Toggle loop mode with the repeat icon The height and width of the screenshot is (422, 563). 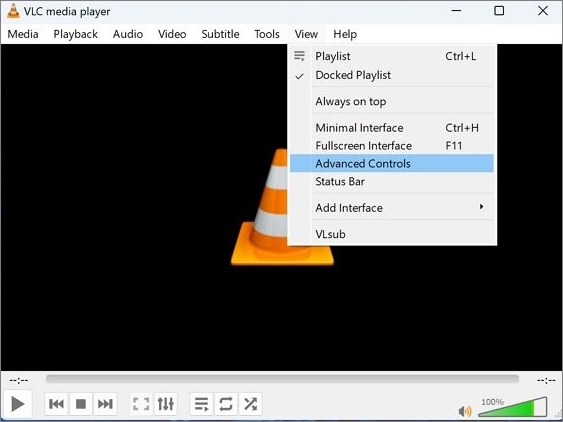pos(226,404)
